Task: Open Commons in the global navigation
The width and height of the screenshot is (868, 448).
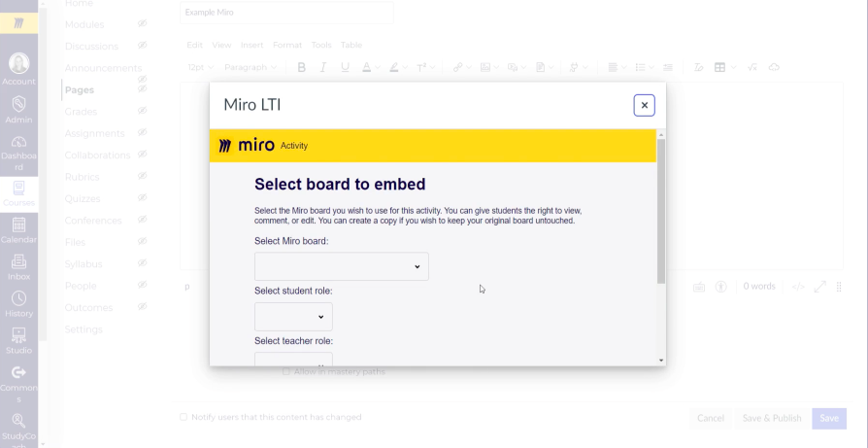Action: click(x=18, y=384)
